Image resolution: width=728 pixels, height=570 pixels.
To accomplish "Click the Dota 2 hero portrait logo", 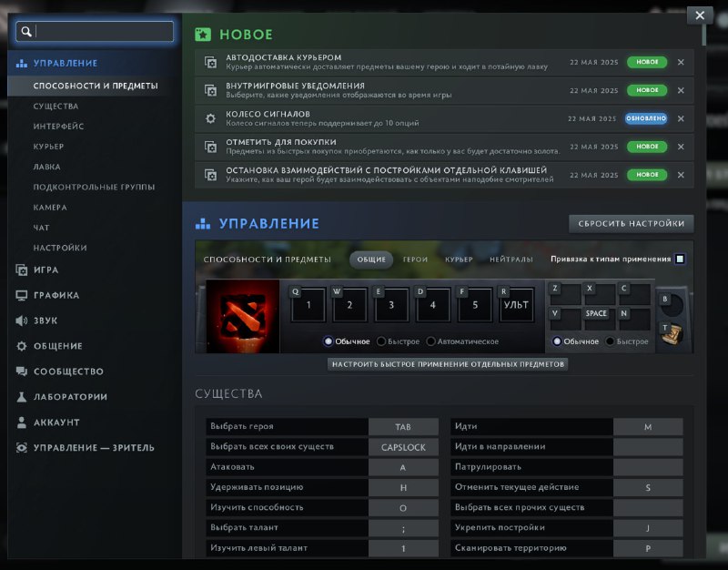I will (243, 316).
